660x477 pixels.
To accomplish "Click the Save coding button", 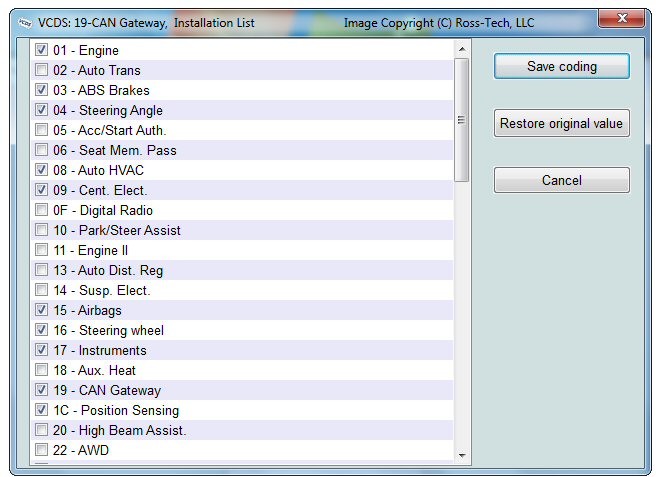I will (x=562, y=66).
